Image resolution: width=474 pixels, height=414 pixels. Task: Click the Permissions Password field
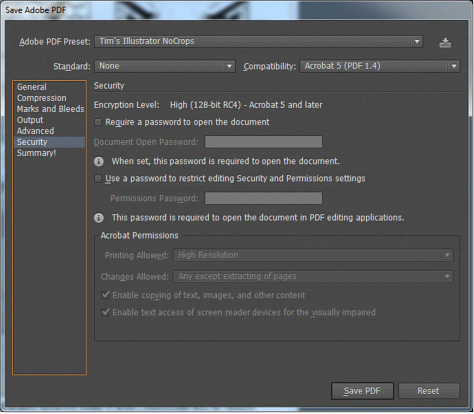click(x=263, y=198)
